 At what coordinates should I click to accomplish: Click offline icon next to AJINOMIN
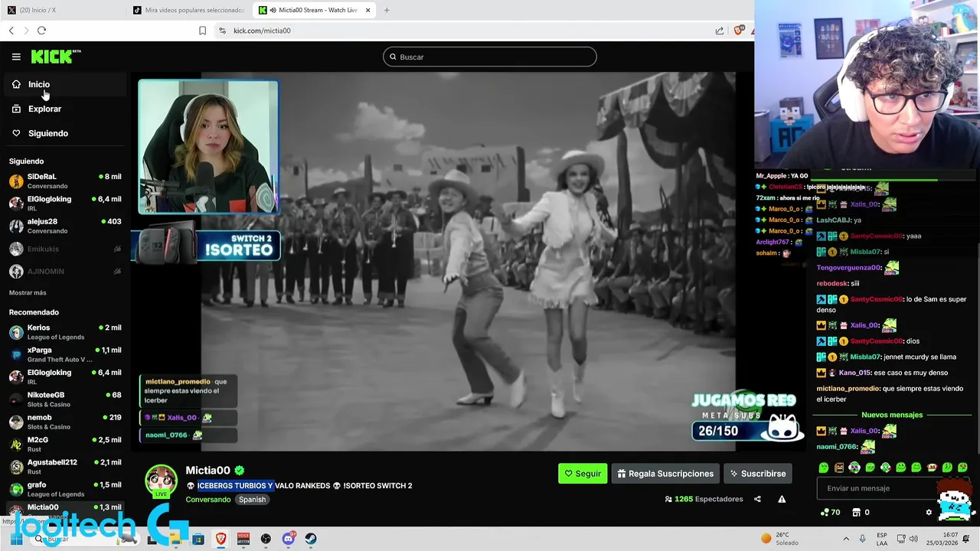pyautogui.click(x=117, y=271)
